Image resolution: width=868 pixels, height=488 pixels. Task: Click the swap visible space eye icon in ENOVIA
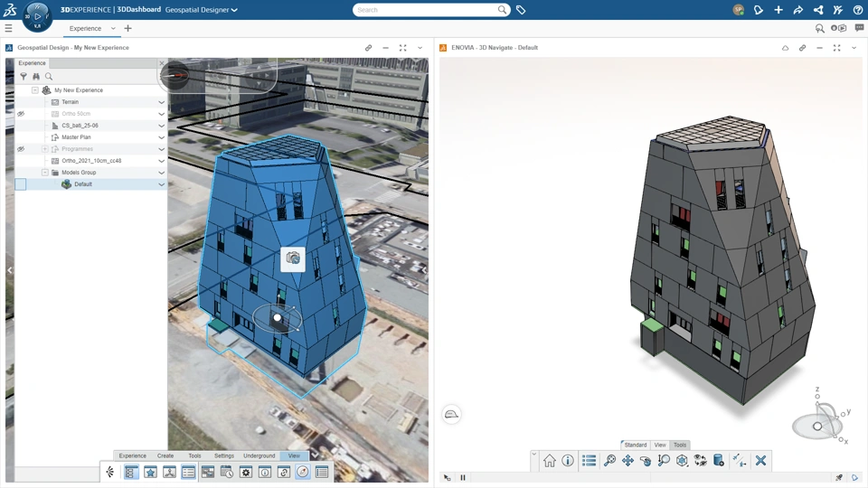[x=700, y=460]
